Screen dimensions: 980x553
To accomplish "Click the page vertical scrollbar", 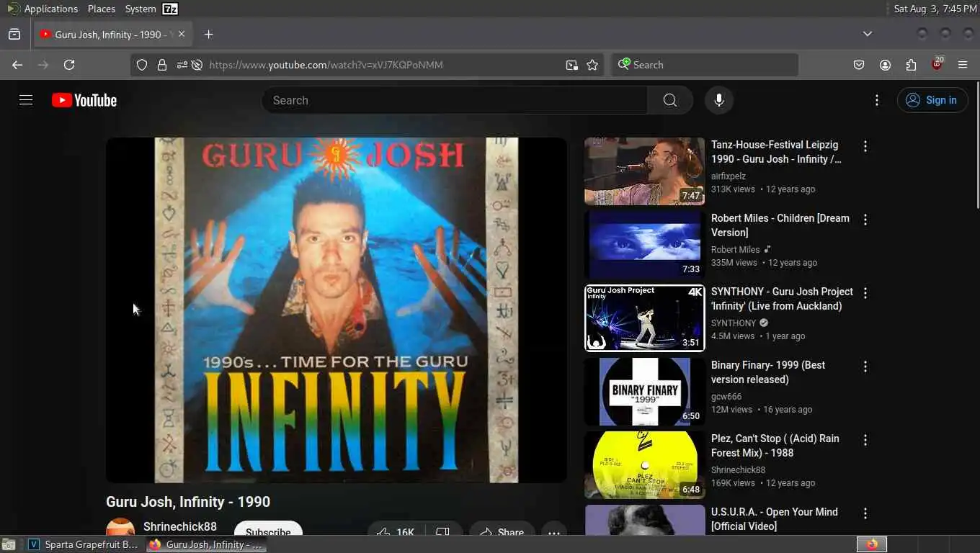I will pos(976,144).
